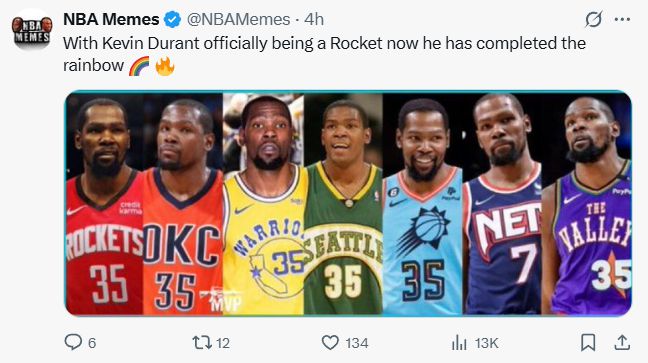Screen dimensions: 648x363
Task: Click the Valley purple jersey in image
Action: tap(589, 203)
